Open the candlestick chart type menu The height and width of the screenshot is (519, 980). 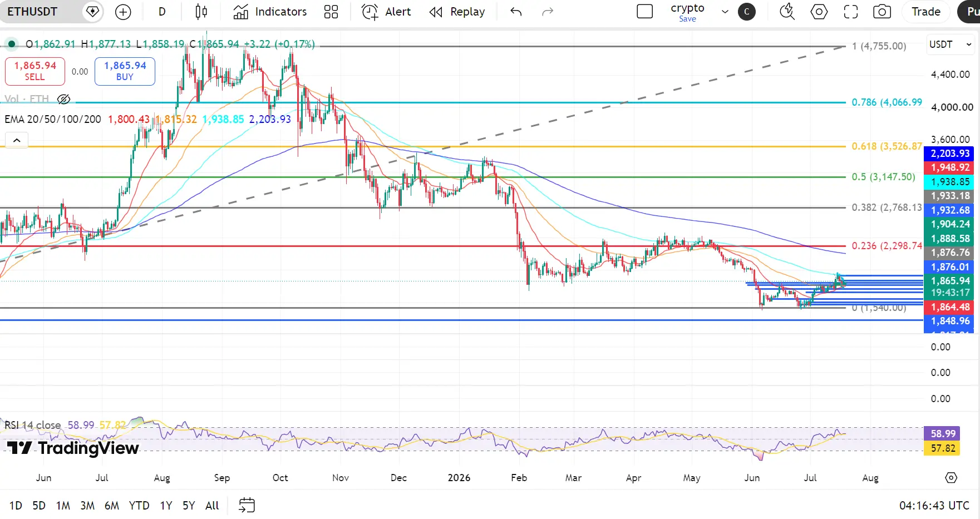[201, 12]
